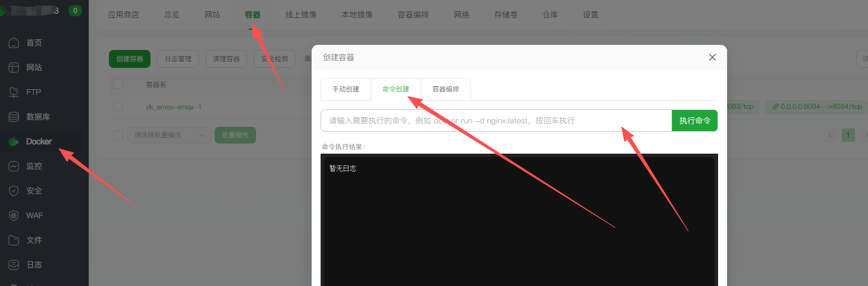Switch to 仓库 top tab
868x286 pixels.
point(550,15)
